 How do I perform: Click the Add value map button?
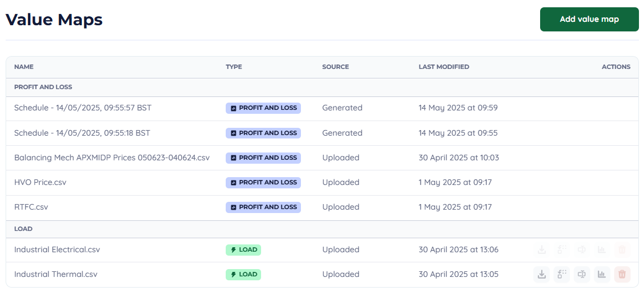(589, 20)
